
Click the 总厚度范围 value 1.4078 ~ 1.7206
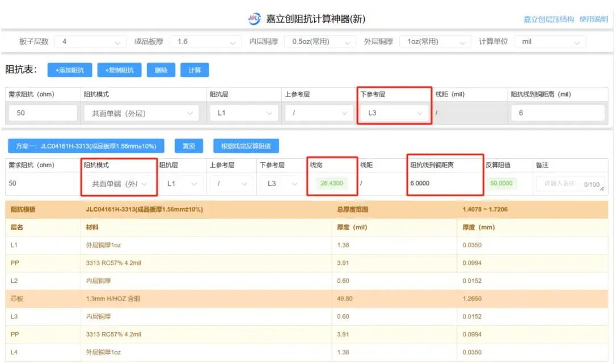(485, 209)
